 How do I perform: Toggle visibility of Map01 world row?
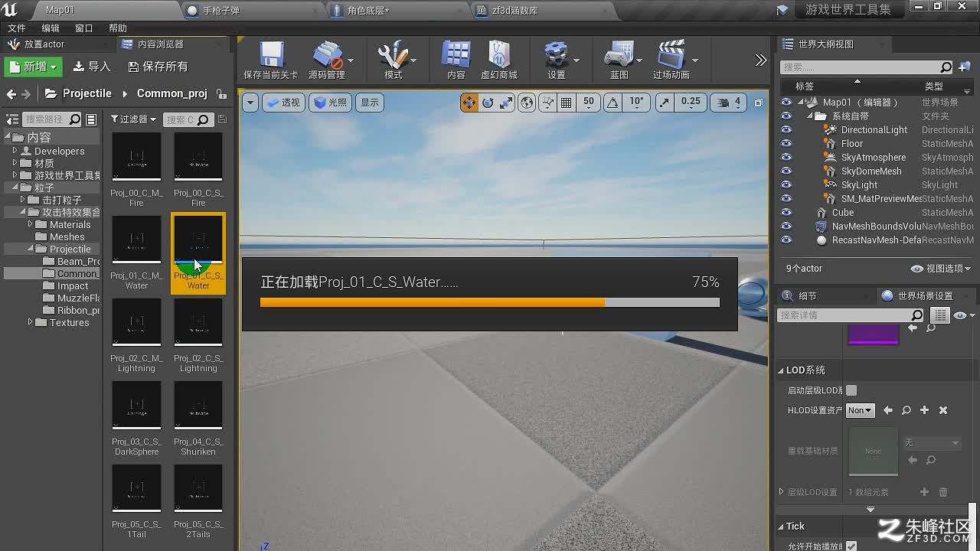(786, 103)
